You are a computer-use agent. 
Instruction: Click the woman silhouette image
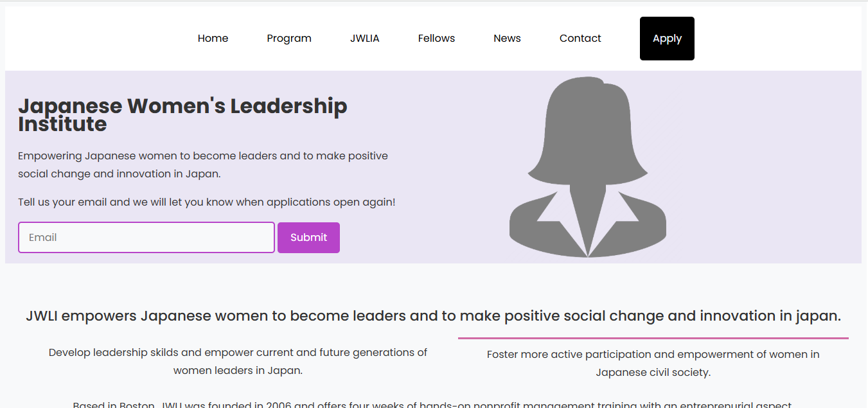coord(587,167)
